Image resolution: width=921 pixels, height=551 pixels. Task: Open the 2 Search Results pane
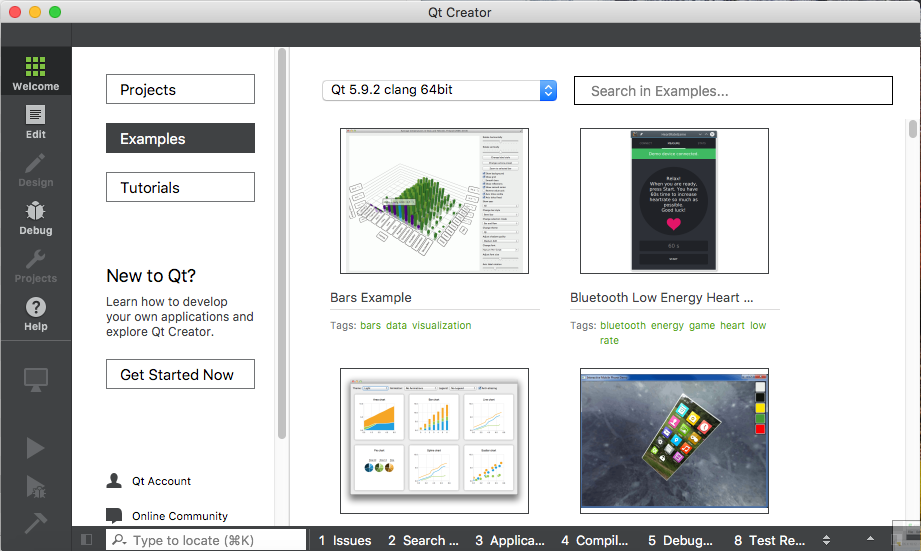(423, 540)
